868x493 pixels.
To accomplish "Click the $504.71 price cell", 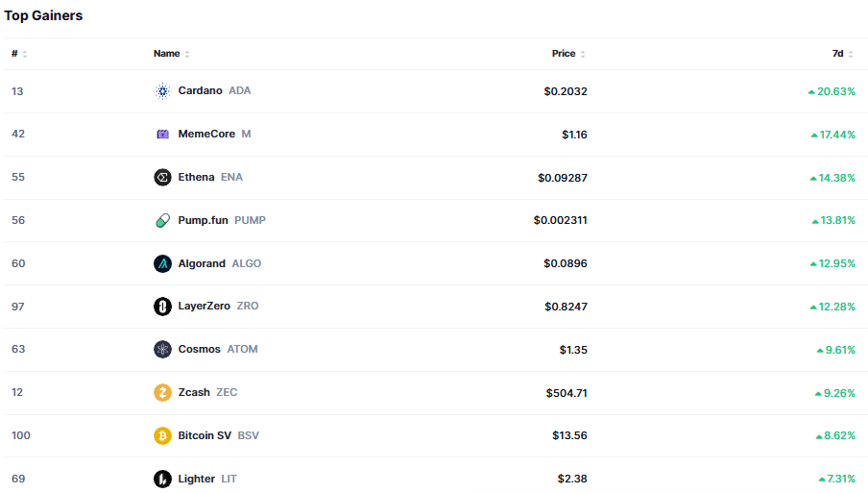I will pos(567,393).
